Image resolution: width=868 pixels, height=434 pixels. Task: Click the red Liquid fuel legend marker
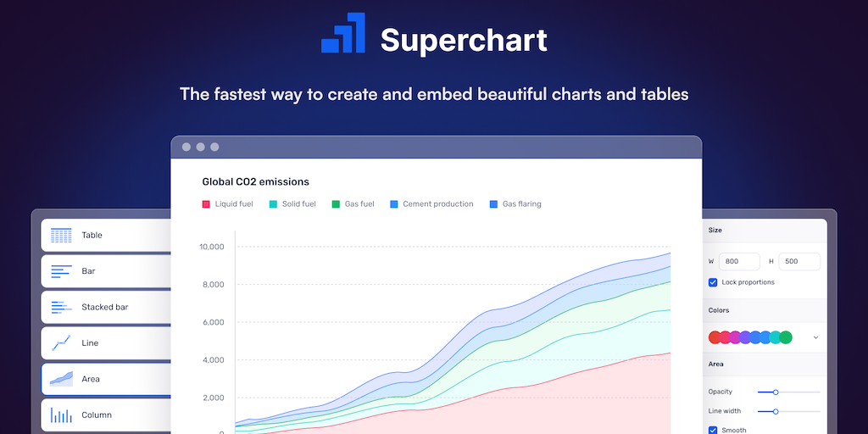206,204
